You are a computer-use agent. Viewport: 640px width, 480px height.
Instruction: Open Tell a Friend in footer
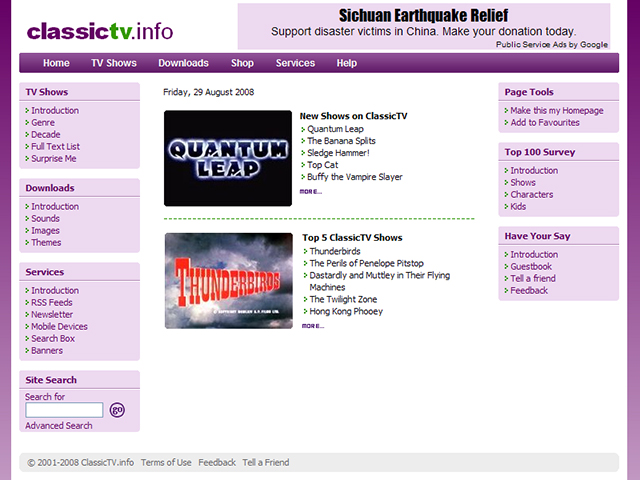[x=266, y=463]
